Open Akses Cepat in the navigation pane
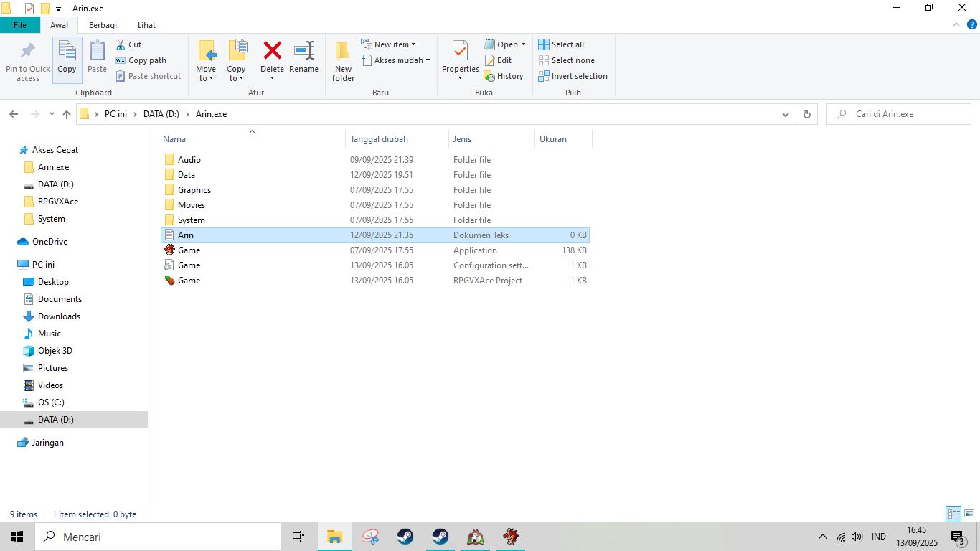Viewport: 980px width, 551px height. pos(55,150)
